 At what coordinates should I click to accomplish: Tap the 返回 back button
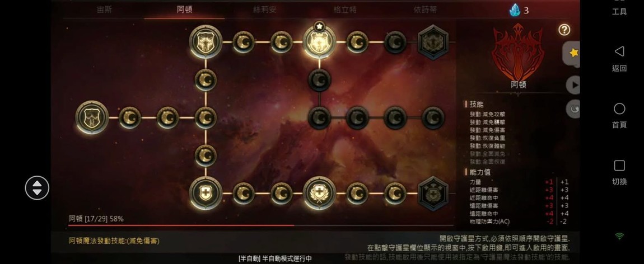(619, 59)
